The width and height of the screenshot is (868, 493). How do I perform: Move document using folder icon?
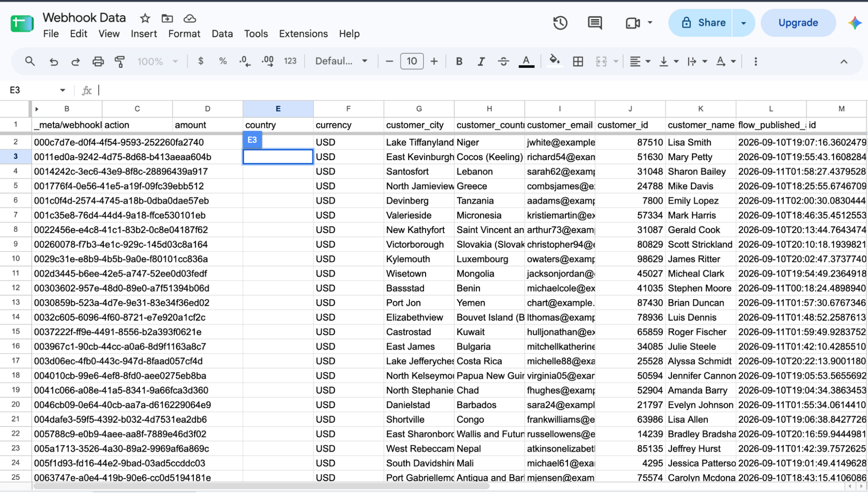point(167,18)
